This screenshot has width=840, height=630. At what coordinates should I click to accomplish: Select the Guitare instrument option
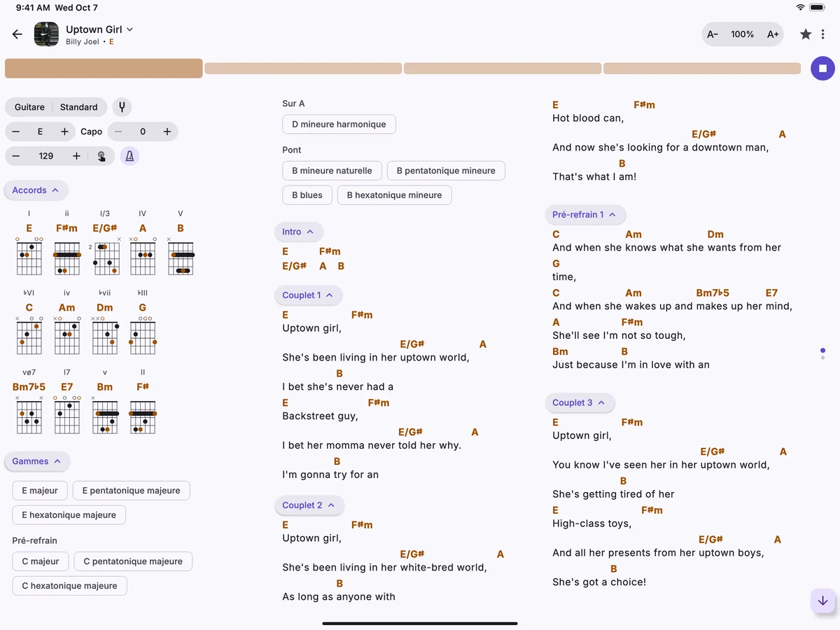point(29,107)
